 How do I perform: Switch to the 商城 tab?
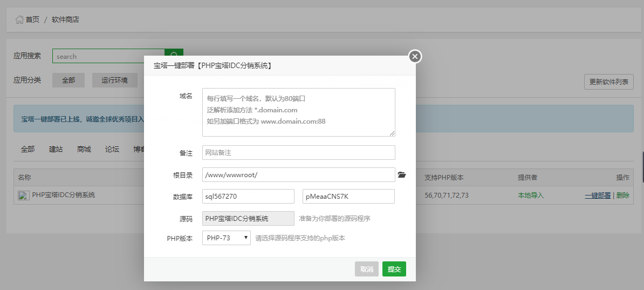[x=84, y=149]
